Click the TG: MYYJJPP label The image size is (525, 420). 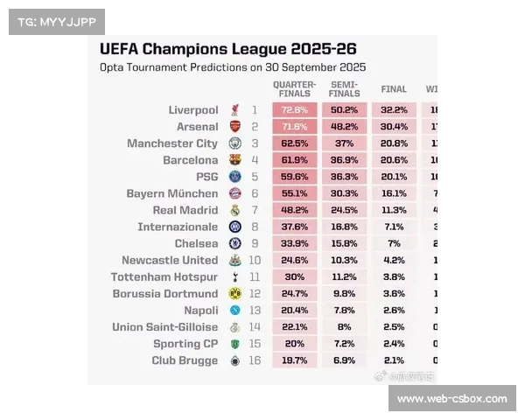click(56, 22)
